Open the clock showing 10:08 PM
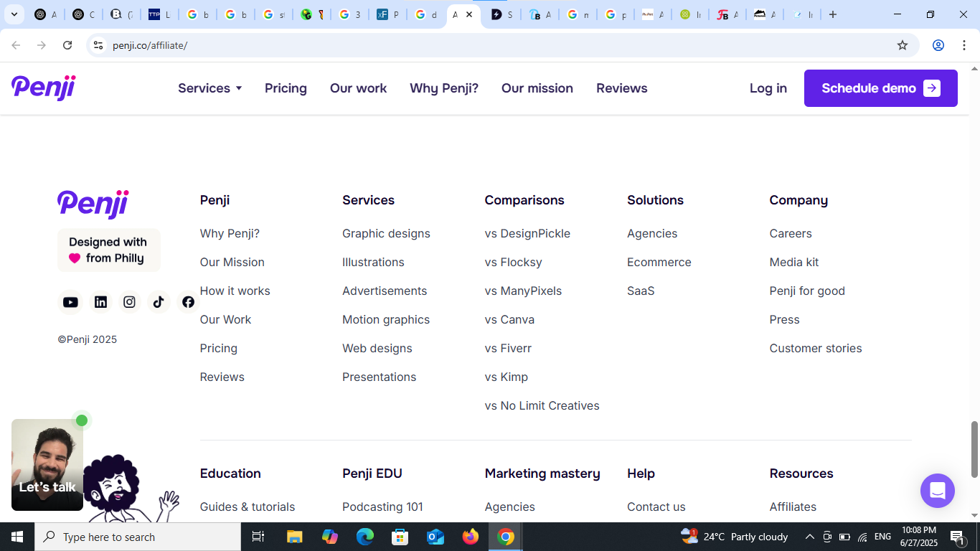Viewport: 980px width, 551px height. point(920,537)
